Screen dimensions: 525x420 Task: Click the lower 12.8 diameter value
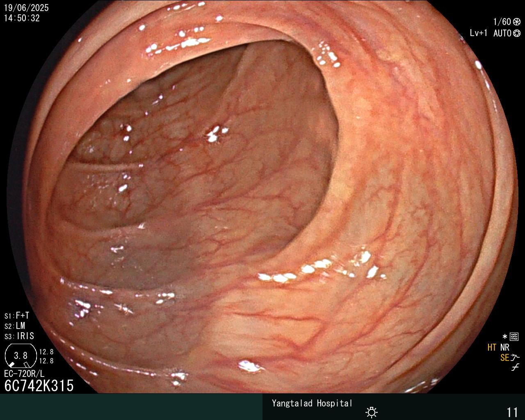[46, 361]
